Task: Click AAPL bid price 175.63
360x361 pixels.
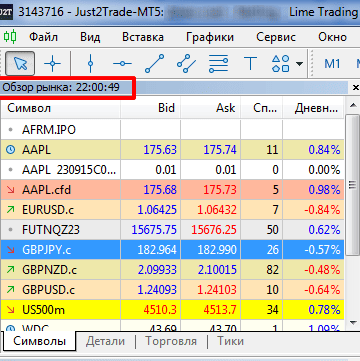Action: [x=160, y=150]
